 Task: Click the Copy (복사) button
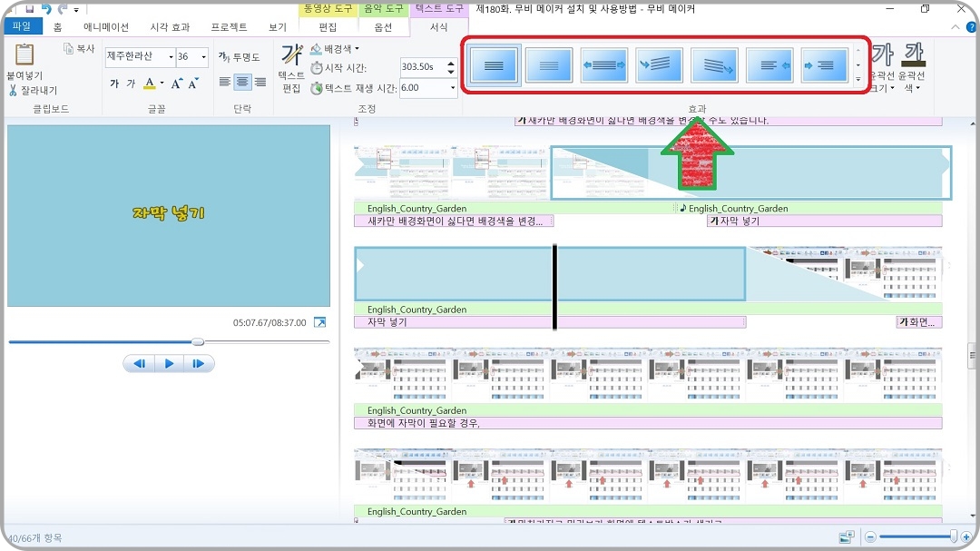click(x=79, y=49)
